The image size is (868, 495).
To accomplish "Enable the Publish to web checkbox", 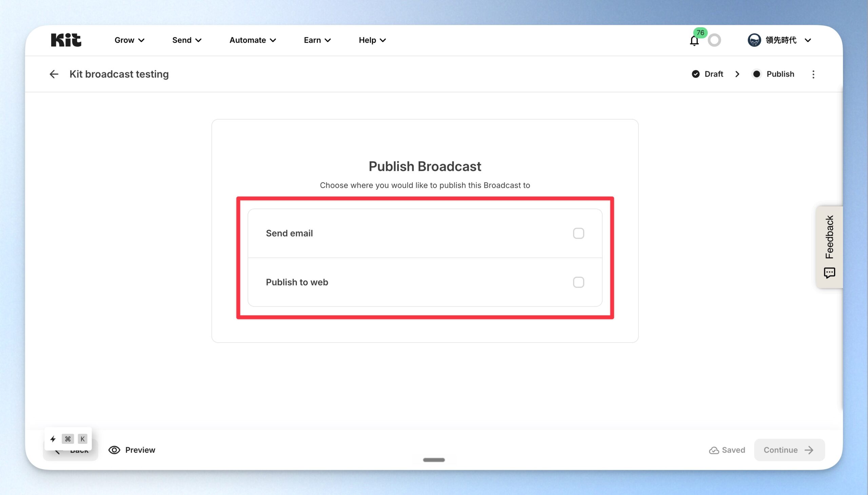I will (578, 282).
